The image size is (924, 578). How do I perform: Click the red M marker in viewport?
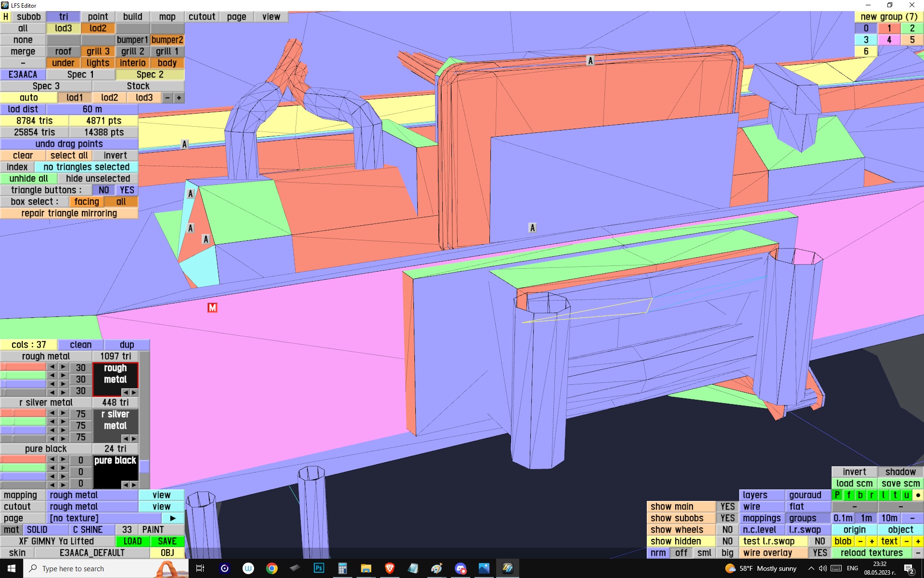click(212, 308)
